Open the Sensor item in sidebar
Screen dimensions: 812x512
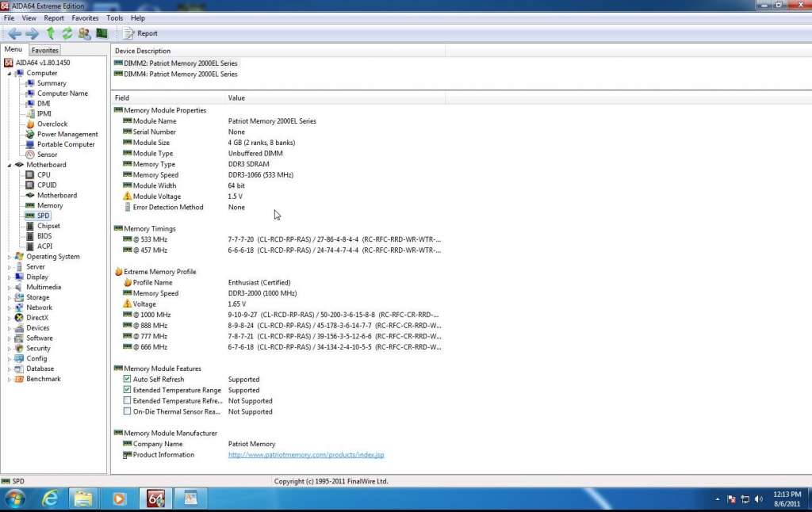(x=47, y=155)
